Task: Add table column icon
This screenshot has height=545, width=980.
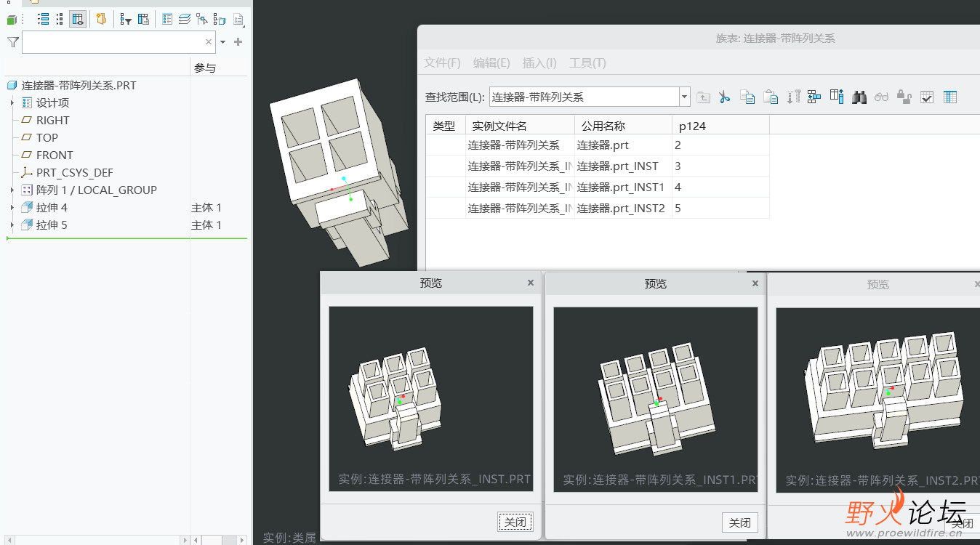Action: click(837, 96)
